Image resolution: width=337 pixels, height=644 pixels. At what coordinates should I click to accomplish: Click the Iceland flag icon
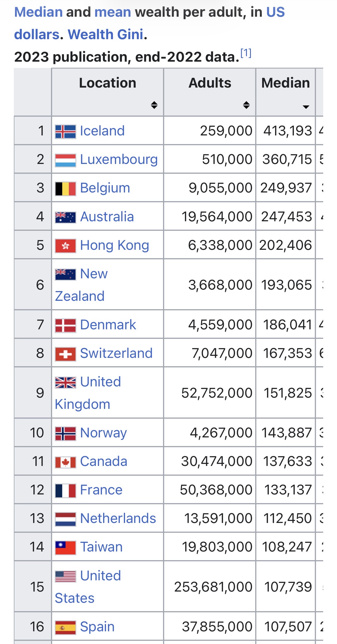[x=66, y=132]
